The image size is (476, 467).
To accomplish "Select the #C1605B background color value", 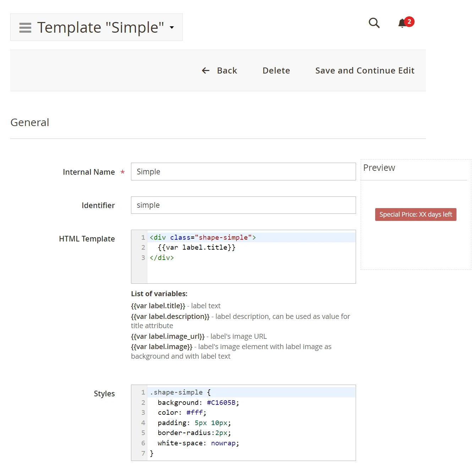I will [221, 403].
